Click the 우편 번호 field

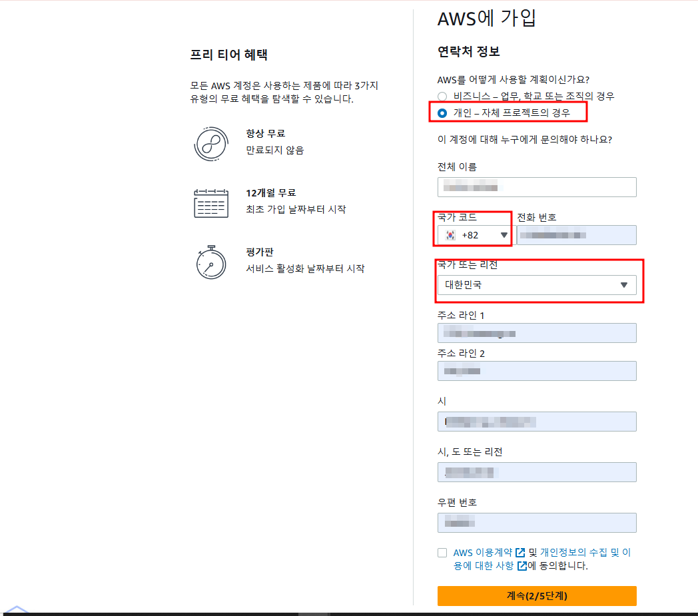[x=537, y=523]
